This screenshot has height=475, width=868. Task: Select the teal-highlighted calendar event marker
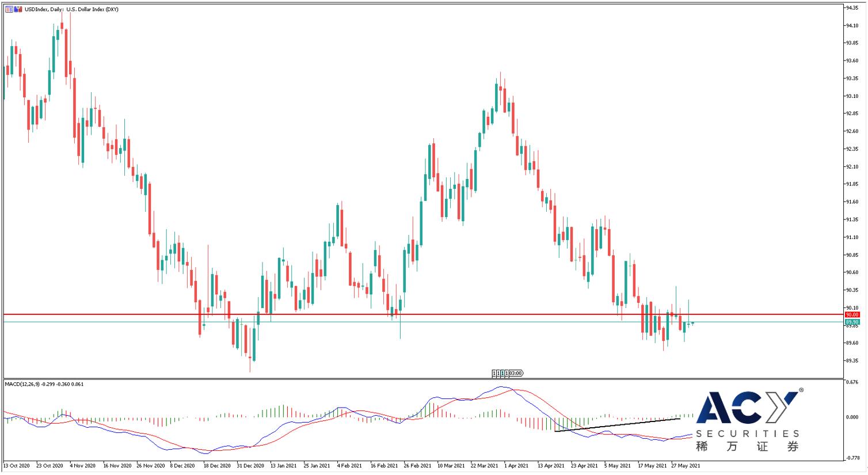(x=502, y=373)
